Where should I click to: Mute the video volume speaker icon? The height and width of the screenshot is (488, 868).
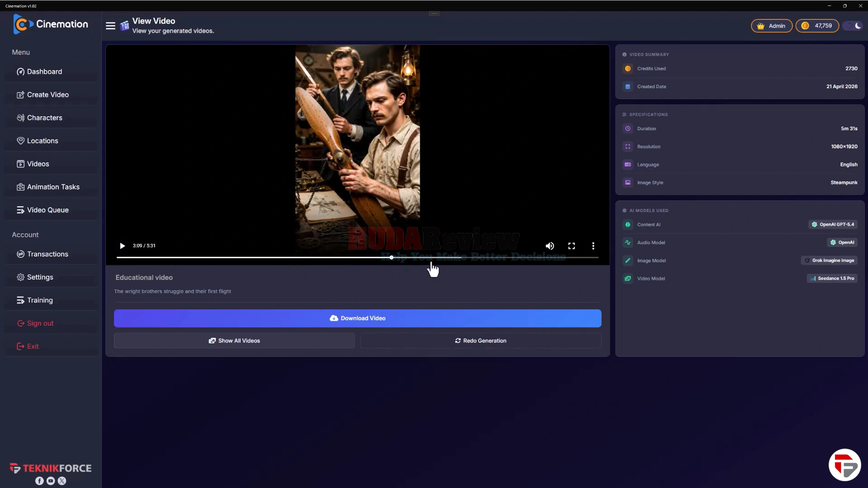pos(550,246)
